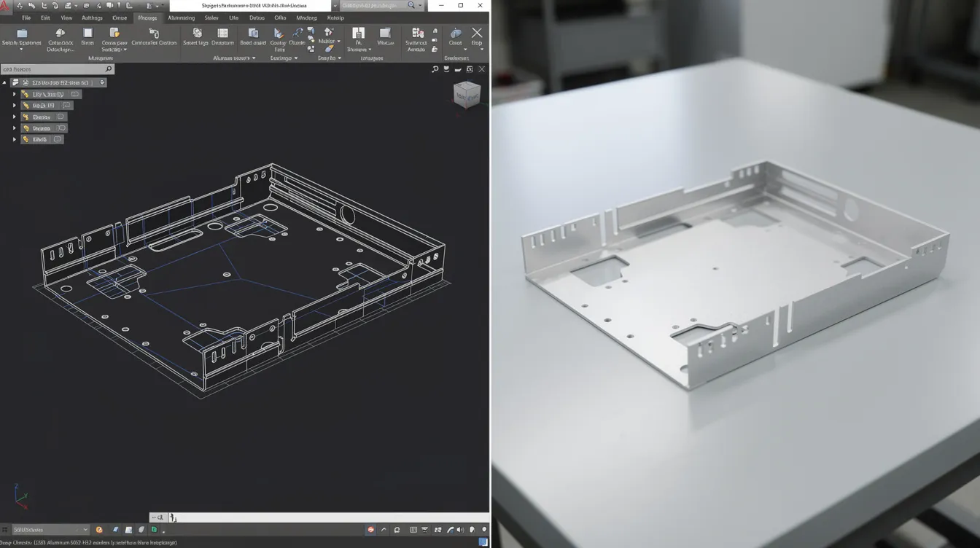The height and width of the screenshot is (548, 980).
Task: Click the ViewCube in the viewport corner
Action: coord(467,95)
